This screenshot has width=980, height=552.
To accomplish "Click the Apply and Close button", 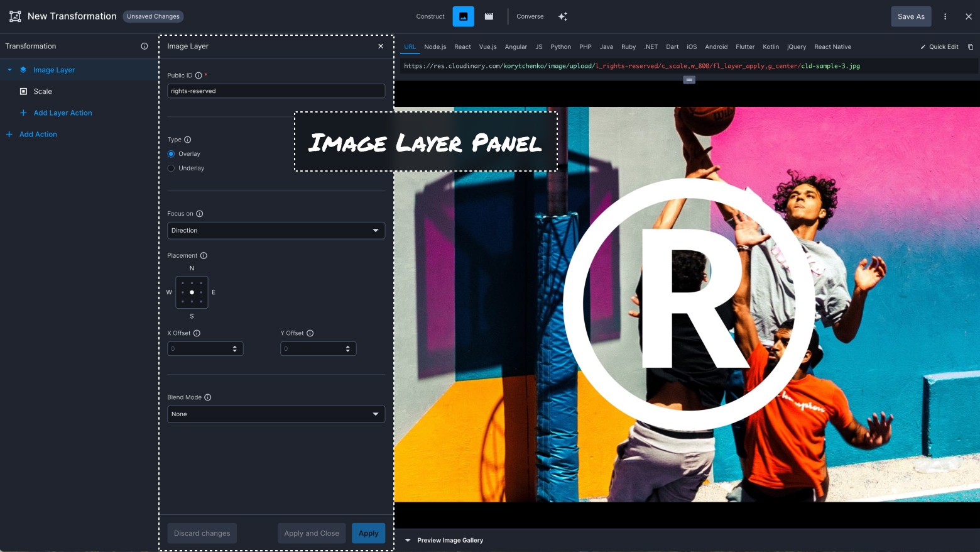I will (311, 533).
